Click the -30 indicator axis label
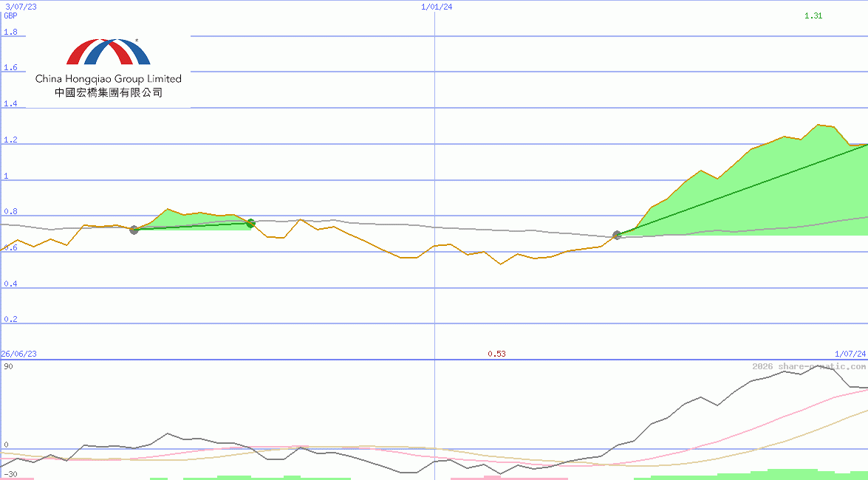 pos(10,475)
